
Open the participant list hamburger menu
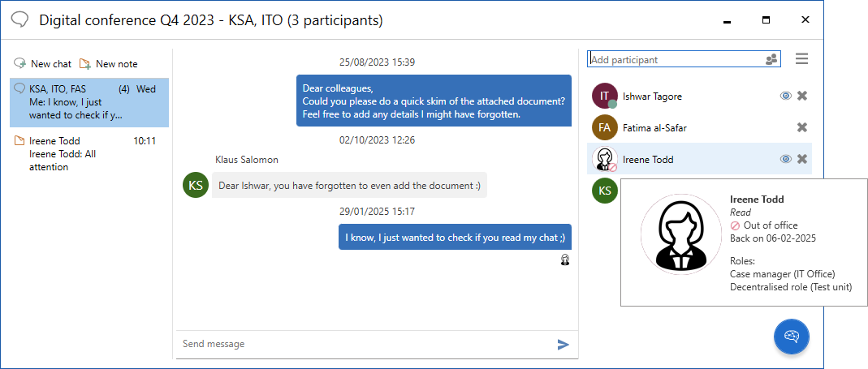(801, 59)
